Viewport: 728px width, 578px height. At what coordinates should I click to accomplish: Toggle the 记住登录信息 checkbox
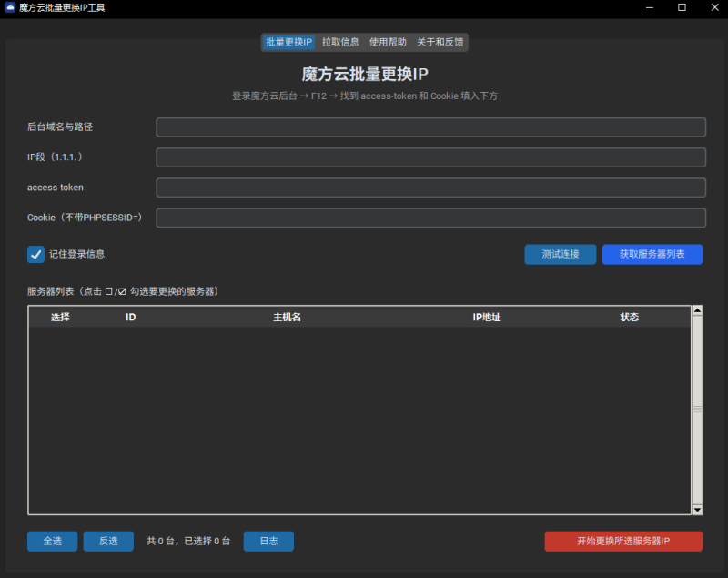click(x=35, y=255)
